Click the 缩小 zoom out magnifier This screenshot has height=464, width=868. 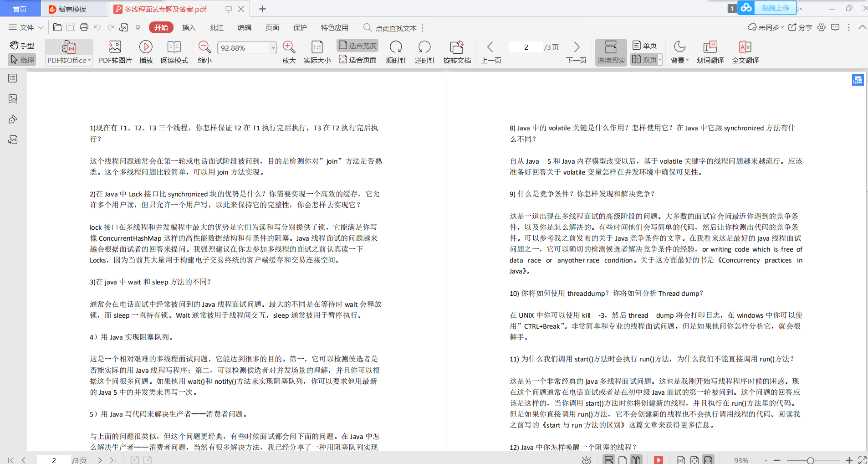[204, 52]
